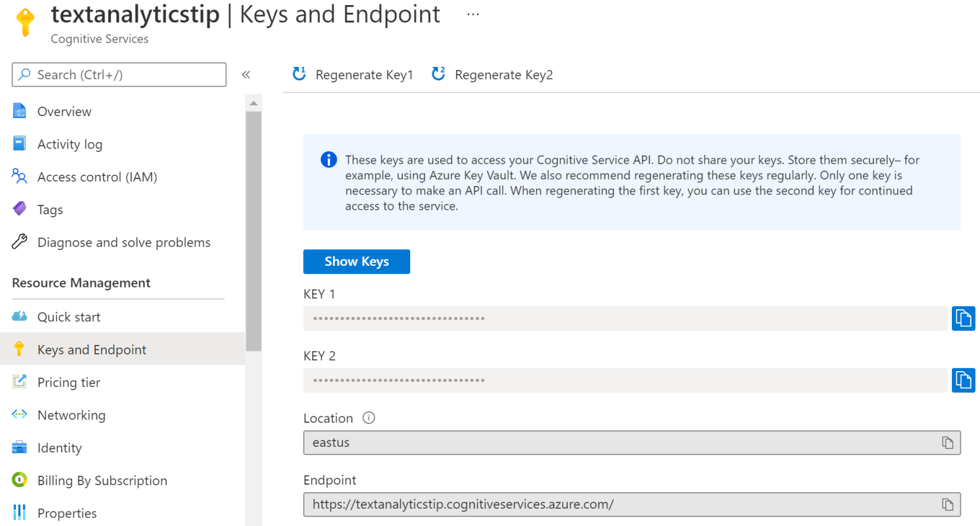Switch to the Activity log page
The height and width of the screenshot is (526, 980).
[70, 144]
